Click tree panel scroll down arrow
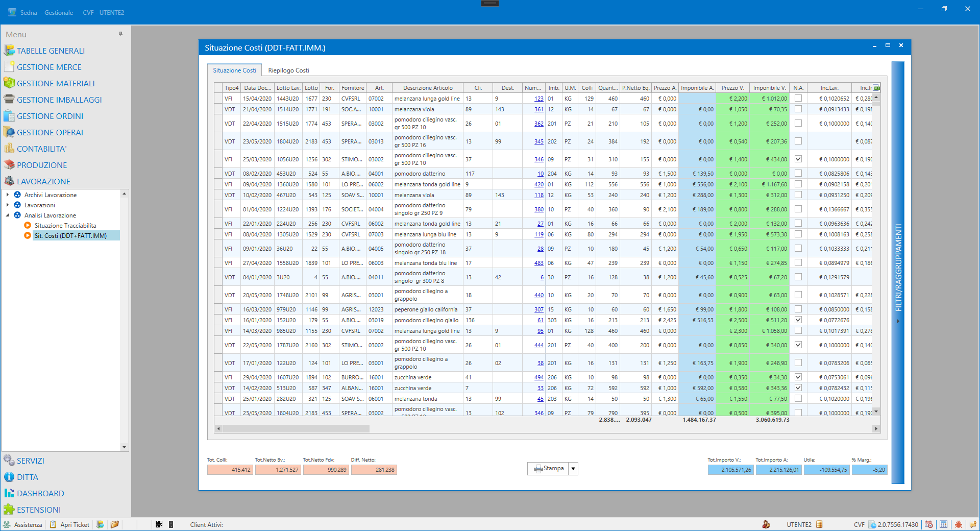Image resolution: width=980 pixels, height=531 pixels. coord(124,447)
